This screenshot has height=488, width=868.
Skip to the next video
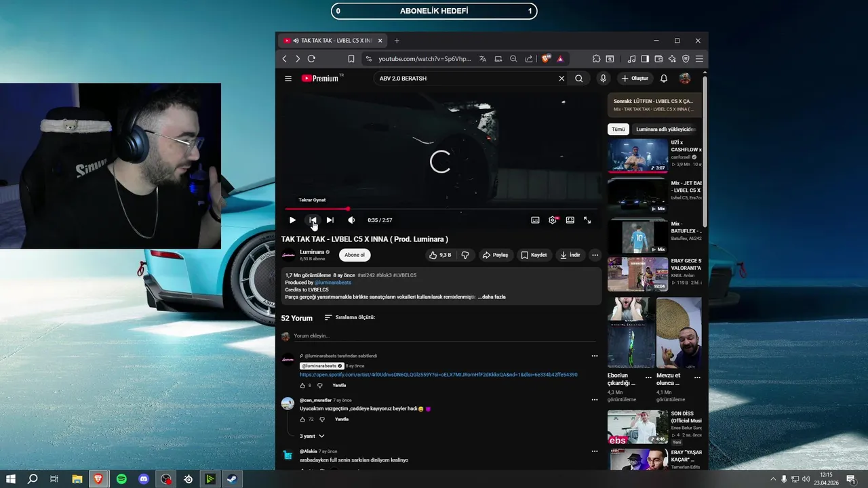pyautogui.click(x=330, y=220)
